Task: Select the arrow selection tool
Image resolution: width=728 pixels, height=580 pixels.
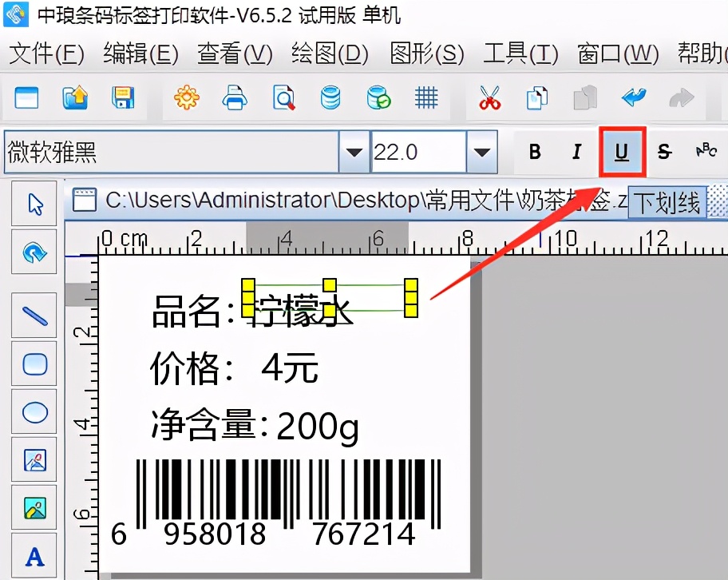Action: (34, 204)
